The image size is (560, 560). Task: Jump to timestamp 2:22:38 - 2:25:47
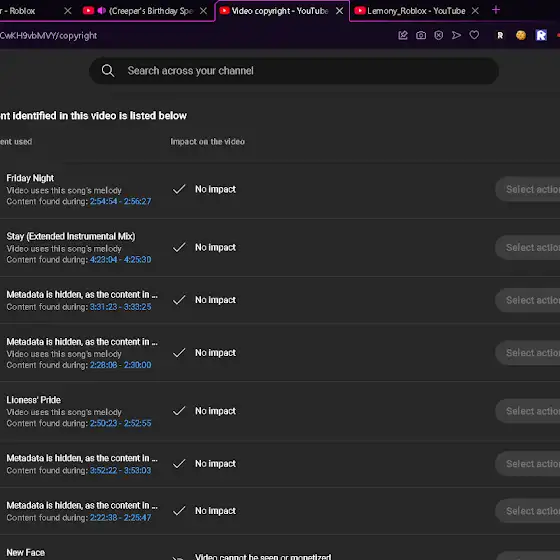point(120,518)
